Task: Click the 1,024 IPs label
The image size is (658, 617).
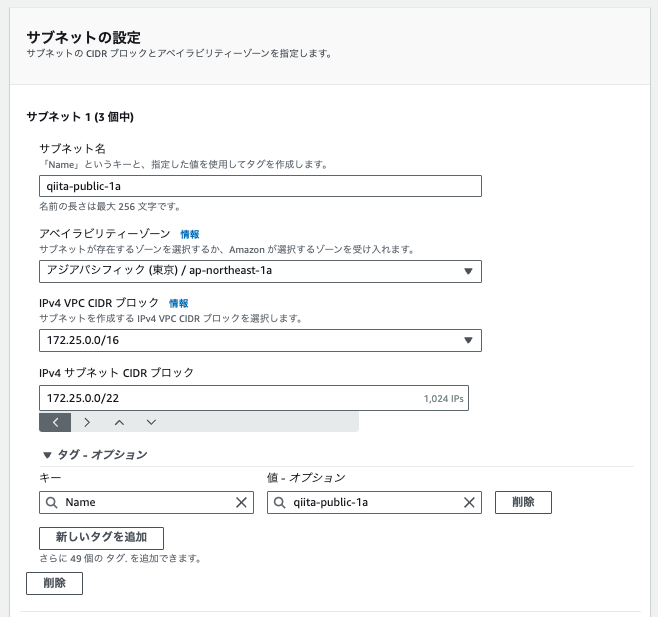Action: click(x=444, y=399)
